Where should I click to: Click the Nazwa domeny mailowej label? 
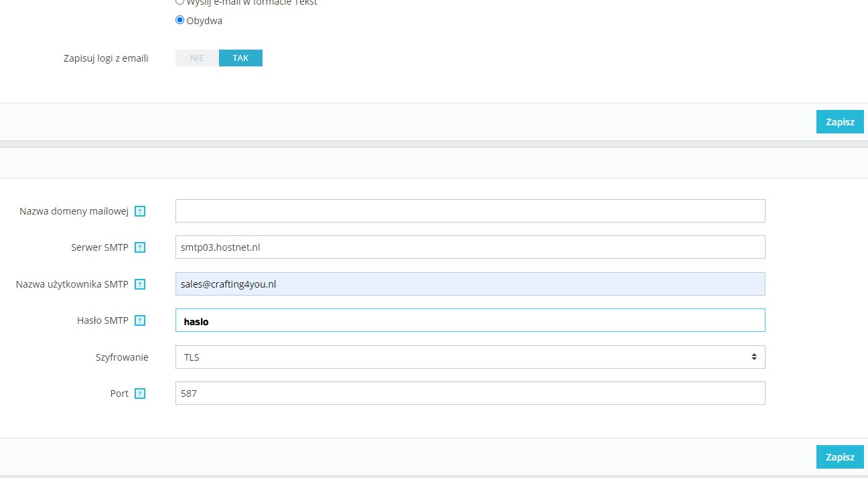[x=74, y=211]
